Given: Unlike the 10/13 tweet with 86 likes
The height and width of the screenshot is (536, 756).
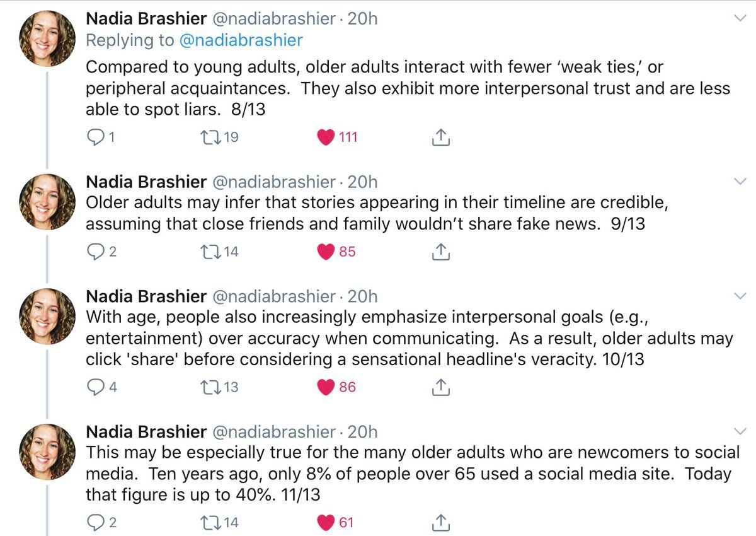Looking at the screenshot, I should (326, 387).
